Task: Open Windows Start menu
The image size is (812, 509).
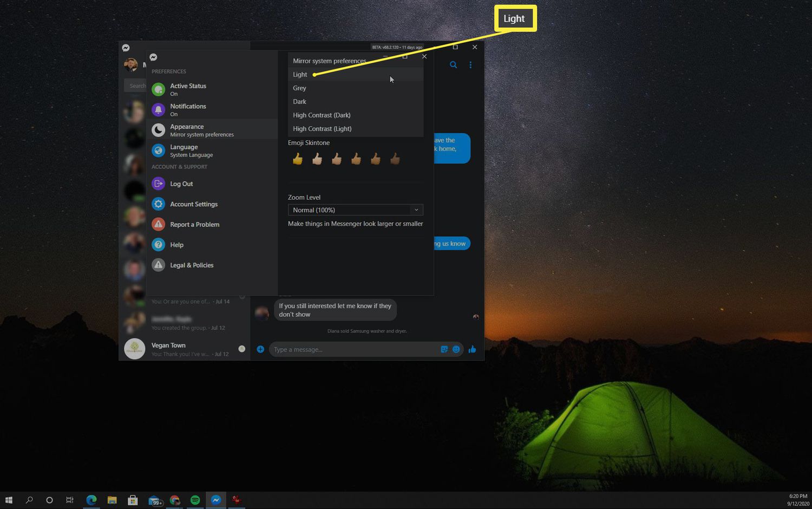Action: pyautogui.click(x=9, y=500)
